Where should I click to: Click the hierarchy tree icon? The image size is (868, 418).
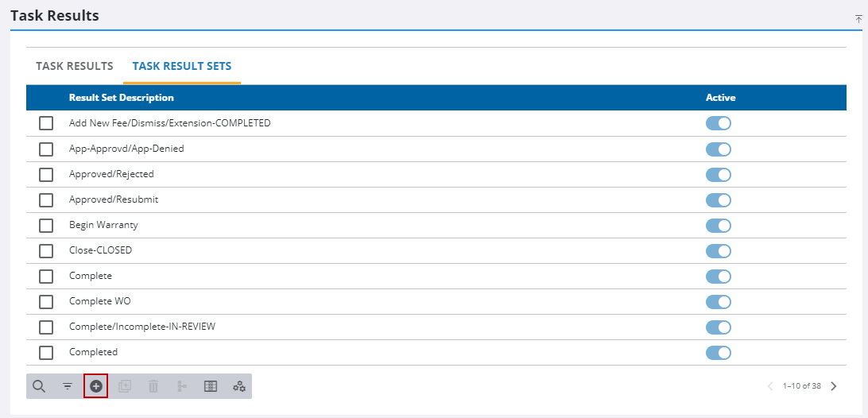coord(182,386)
